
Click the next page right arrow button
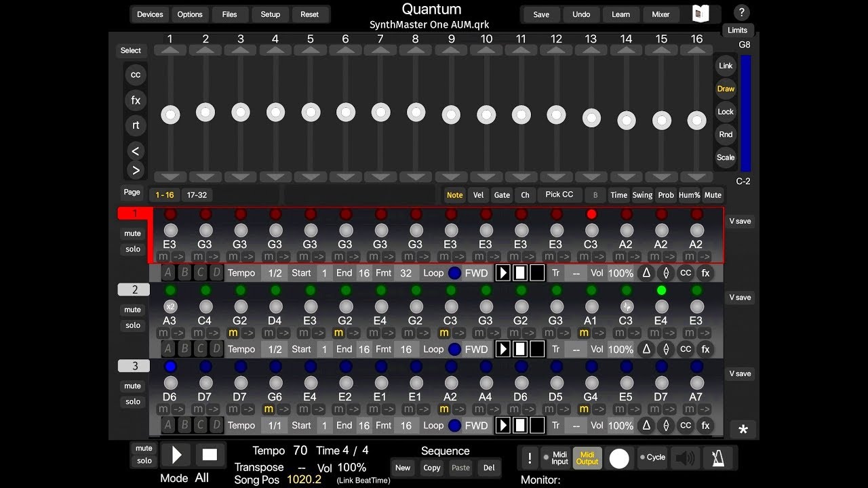(136, 170)
